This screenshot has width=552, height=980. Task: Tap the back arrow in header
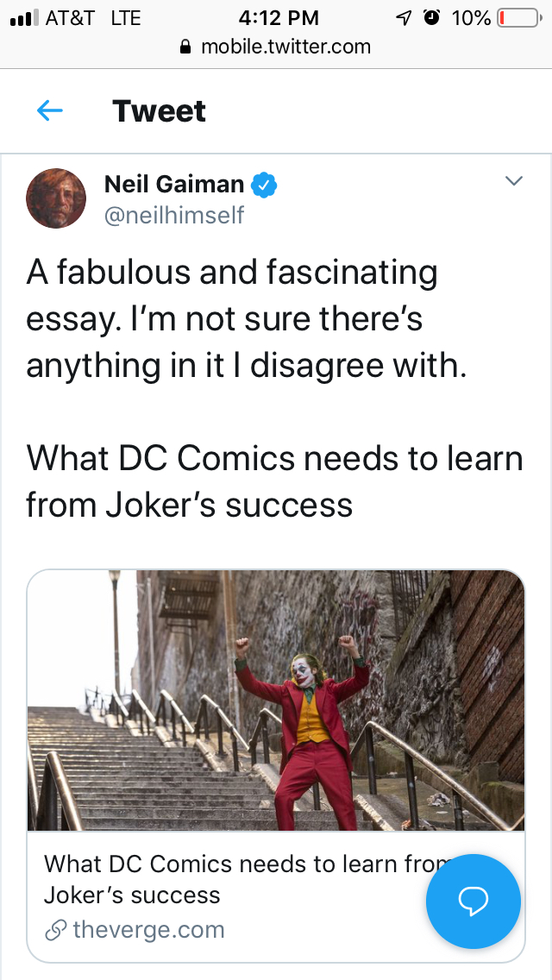tap(50, 110)
